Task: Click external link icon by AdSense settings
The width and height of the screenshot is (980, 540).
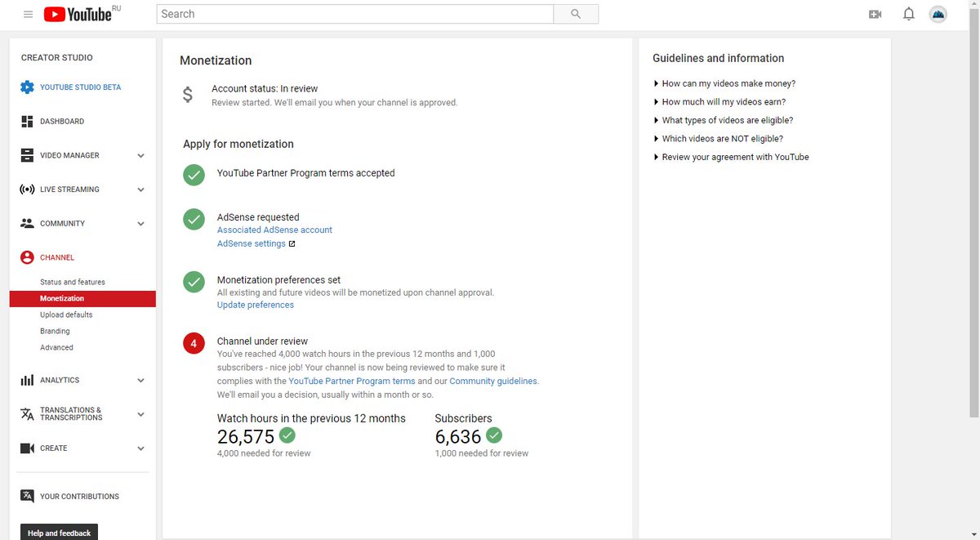Action: point(292,243)
